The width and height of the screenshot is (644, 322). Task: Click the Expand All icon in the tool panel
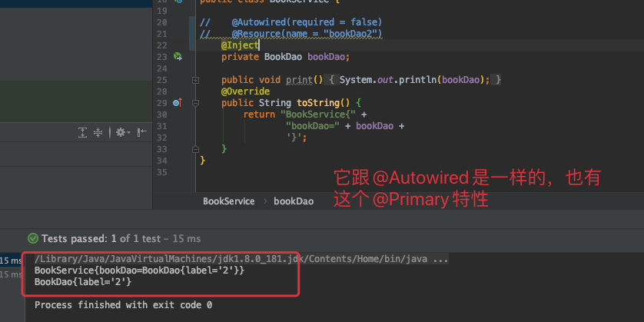82,132
